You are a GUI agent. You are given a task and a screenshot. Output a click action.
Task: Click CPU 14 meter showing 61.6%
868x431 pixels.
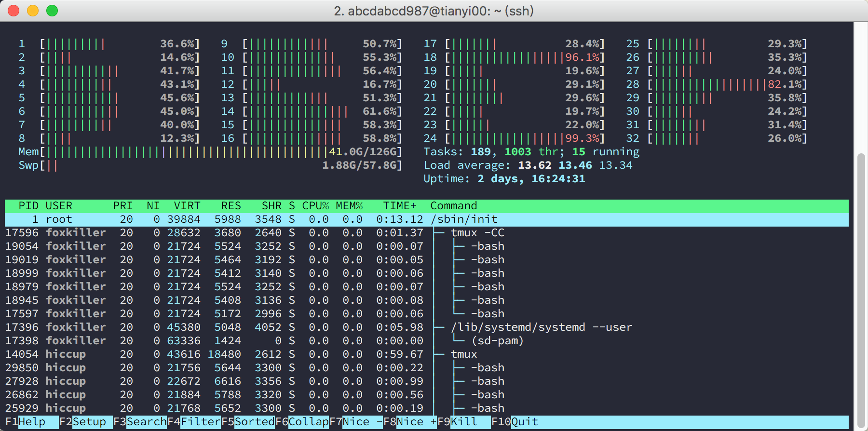click(x=312, y=111)
